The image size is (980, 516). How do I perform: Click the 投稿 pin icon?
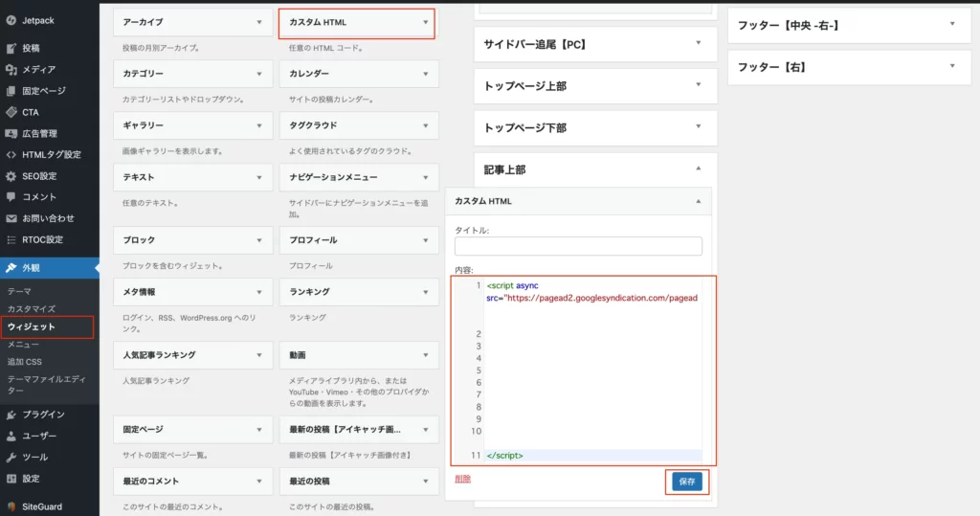point(11,48)
